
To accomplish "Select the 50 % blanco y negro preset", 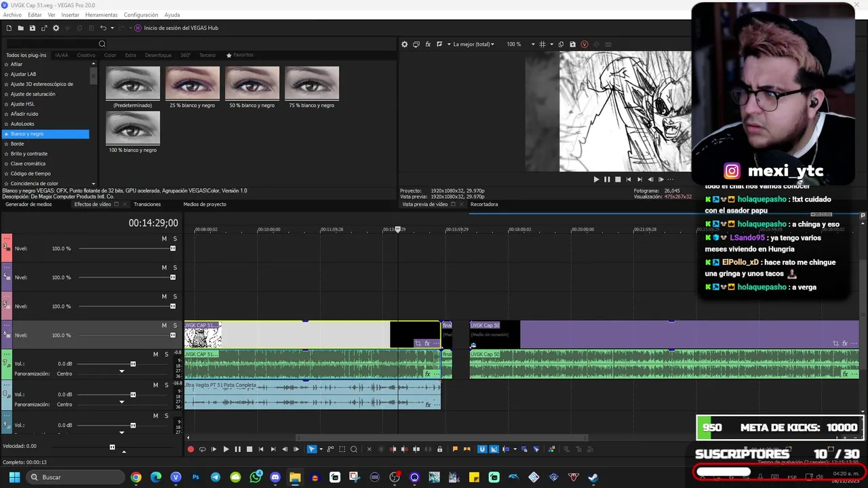I will click(x=252, y=87).
